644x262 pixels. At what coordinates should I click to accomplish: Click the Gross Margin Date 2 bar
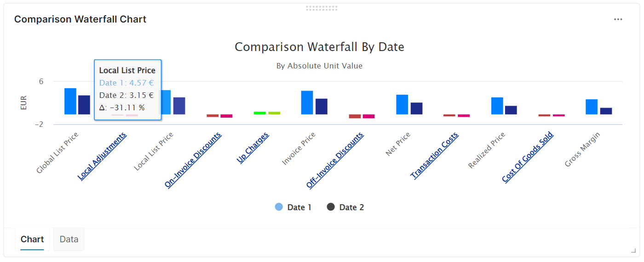click(x=606, y=111)
